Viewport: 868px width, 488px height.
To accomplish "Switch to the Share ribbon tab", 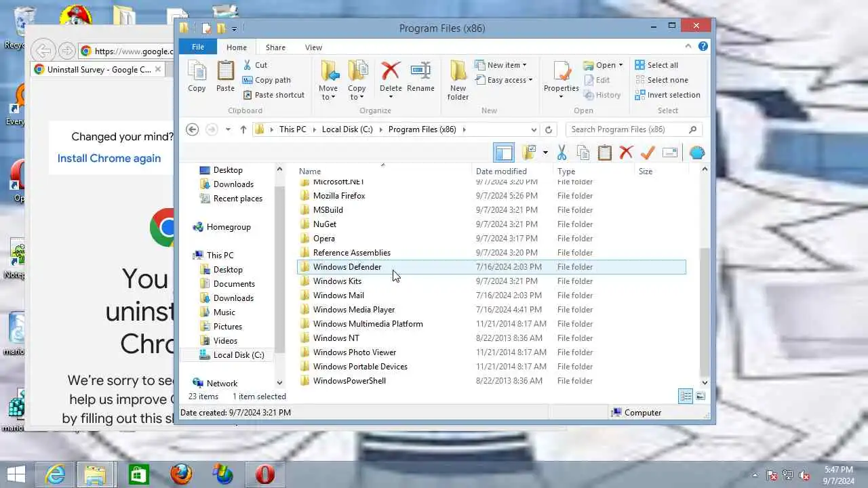I will 275,47.
